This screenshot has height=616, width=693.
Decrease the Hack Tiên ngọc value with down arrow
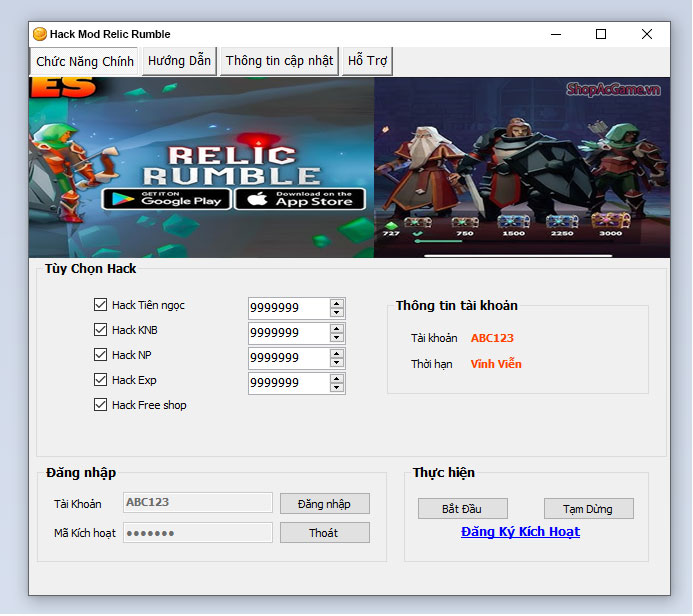click(336, 312)
